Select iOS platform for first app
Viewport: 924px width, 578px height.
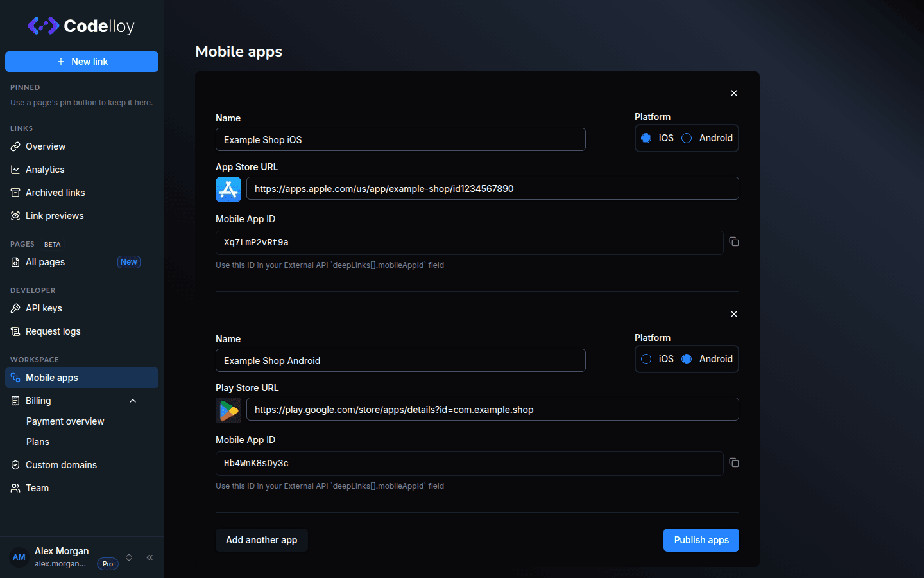[x=646, y=138]
